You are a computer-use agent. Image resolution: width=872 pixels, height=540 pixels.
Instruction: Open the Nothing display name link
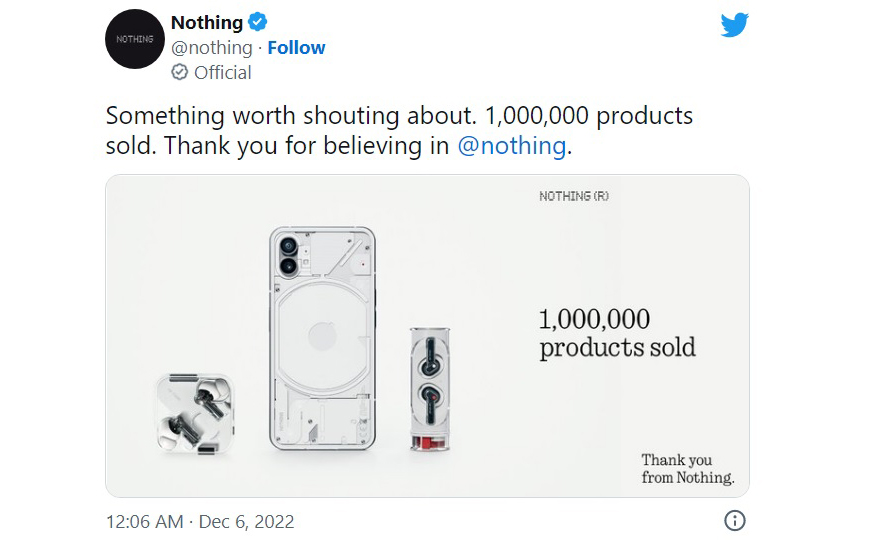click(x=207, y=22)
